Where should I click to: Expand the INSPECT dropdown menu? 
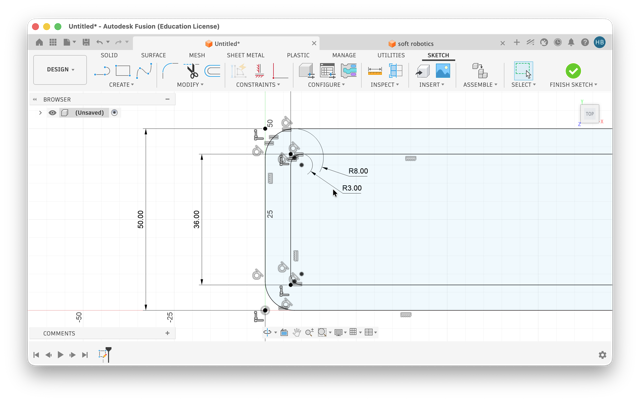pyautogui.click(x=384, y=84)
